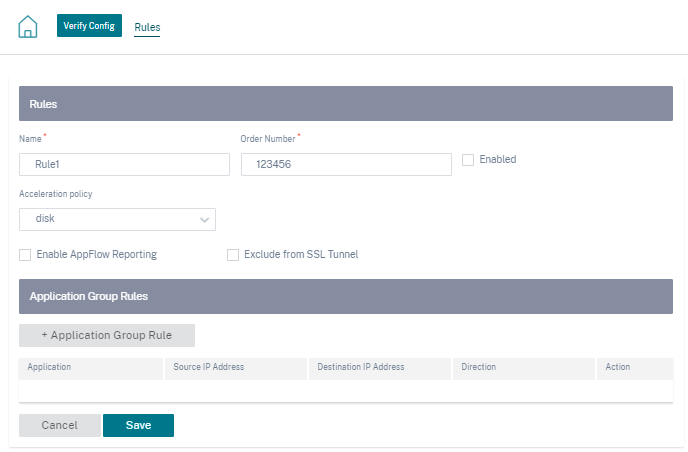Expand the dropdown using the chevron arrow
The width and height of the screenshot is (688, 452).
coord(204,220)
